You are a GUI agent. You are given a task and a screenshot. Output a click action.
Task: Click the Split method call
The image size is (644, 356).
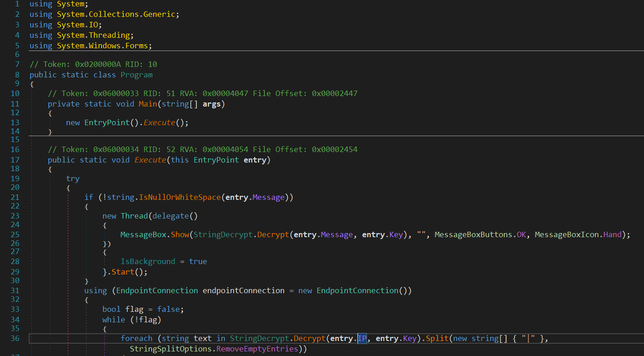click(x=437, y=338)
